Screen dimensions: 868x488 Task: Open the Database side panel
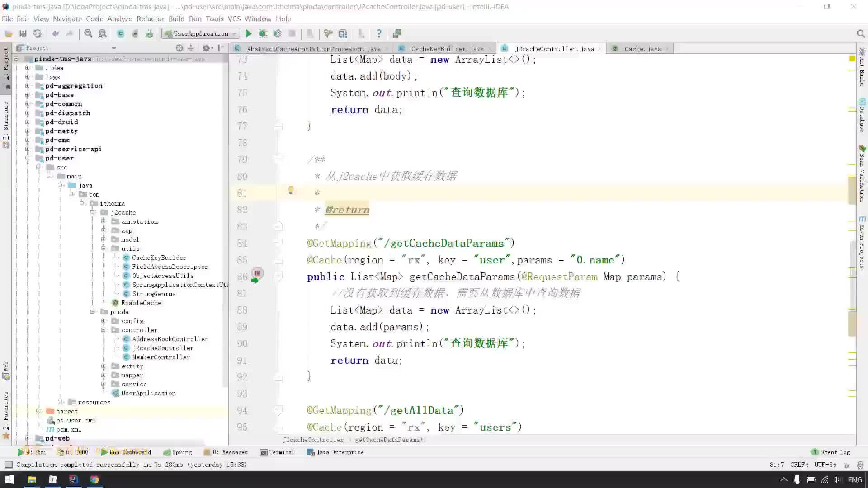(862, 115)
